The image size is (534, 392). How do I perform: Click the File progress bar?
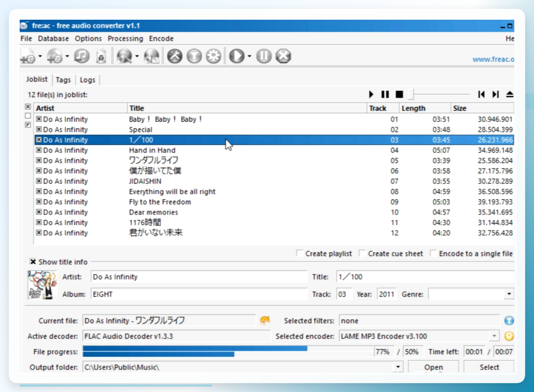pyautogui.click(x=228, y=352)
